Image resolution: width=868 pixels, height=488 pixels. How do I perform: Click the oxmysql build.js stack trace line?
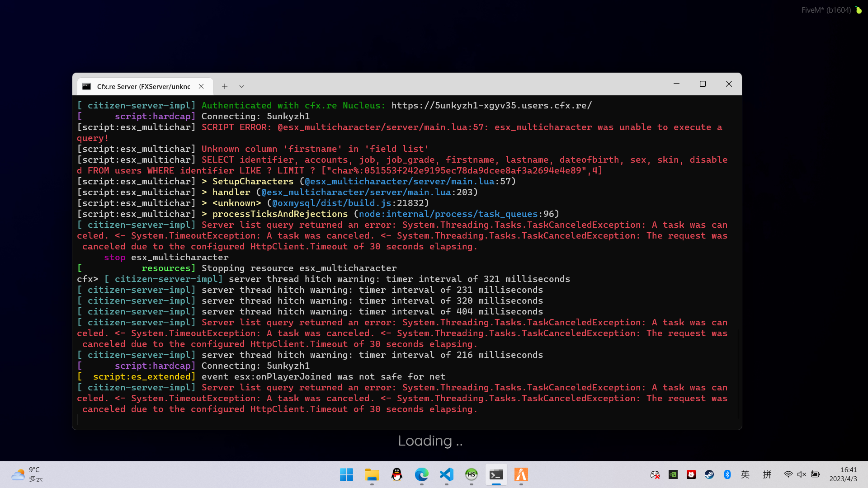pyautogui.click(x=253, y=203)
